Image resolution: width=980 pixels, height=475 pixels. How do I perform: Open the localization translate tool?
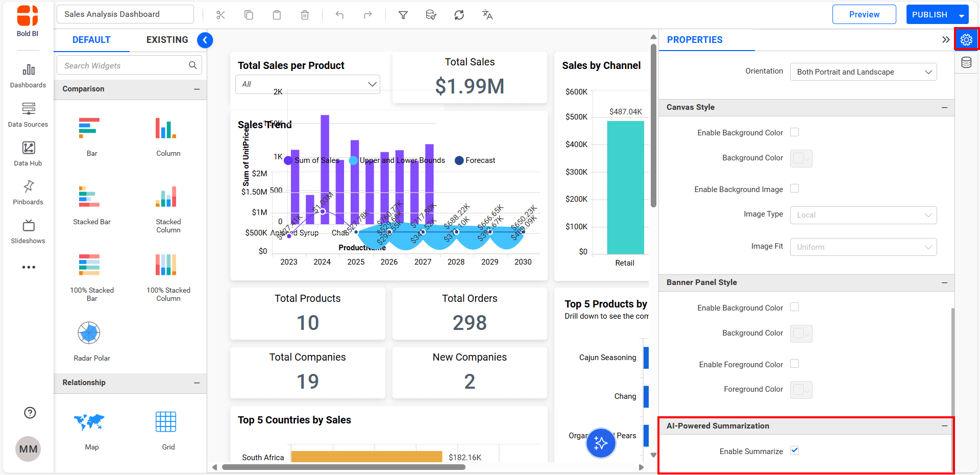(487, 15)
